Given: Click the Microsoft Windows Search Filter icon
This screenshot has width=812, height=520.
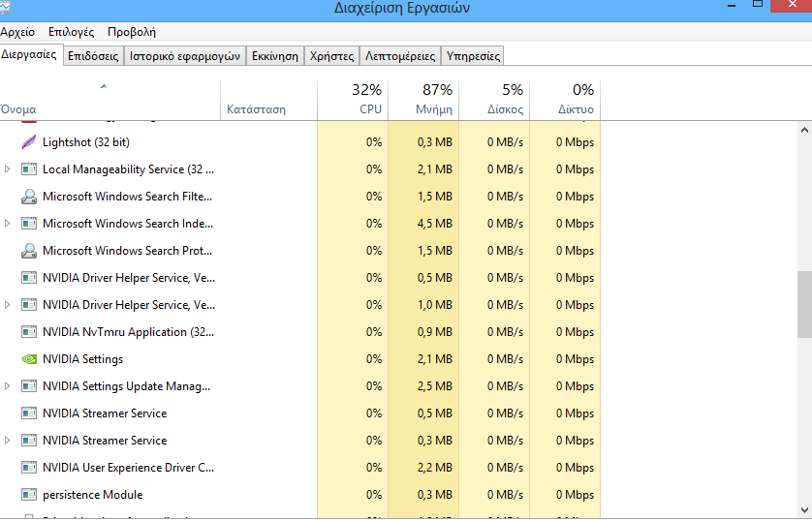Looking at the screenshot, I should point(28,197).
